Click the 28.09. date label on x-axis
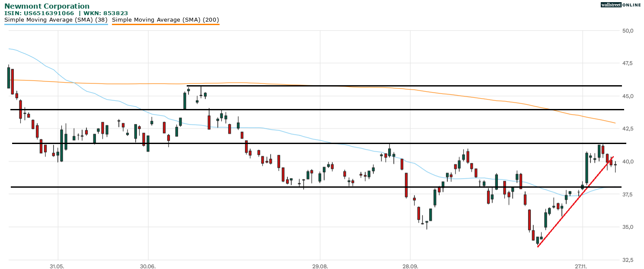 (x=410, y=266)
